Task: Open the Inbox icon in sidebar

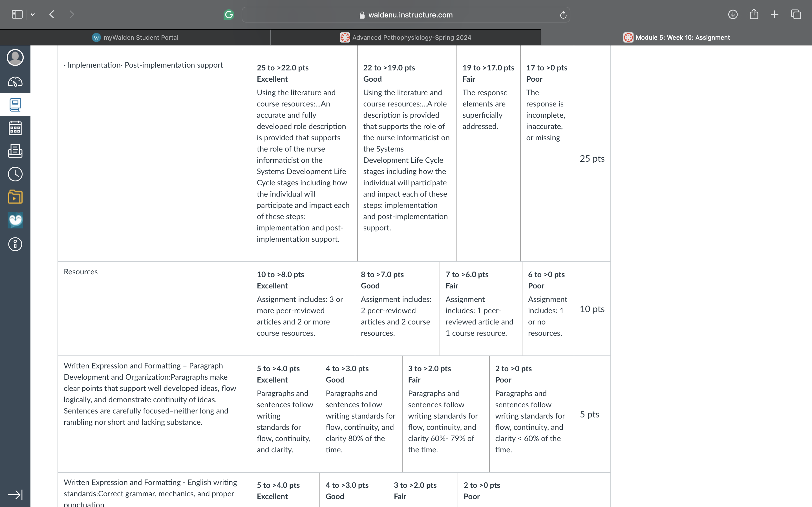Action: point(15,151)
